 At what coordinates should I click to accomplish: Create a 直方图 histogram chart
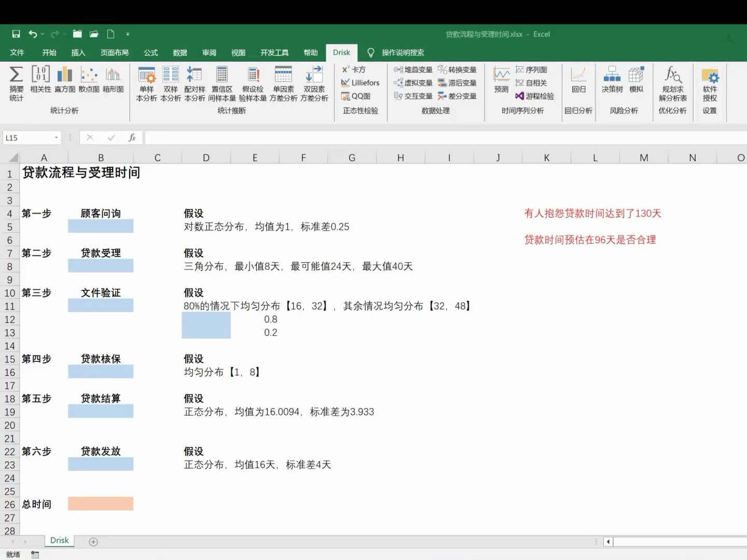(65, 79)
